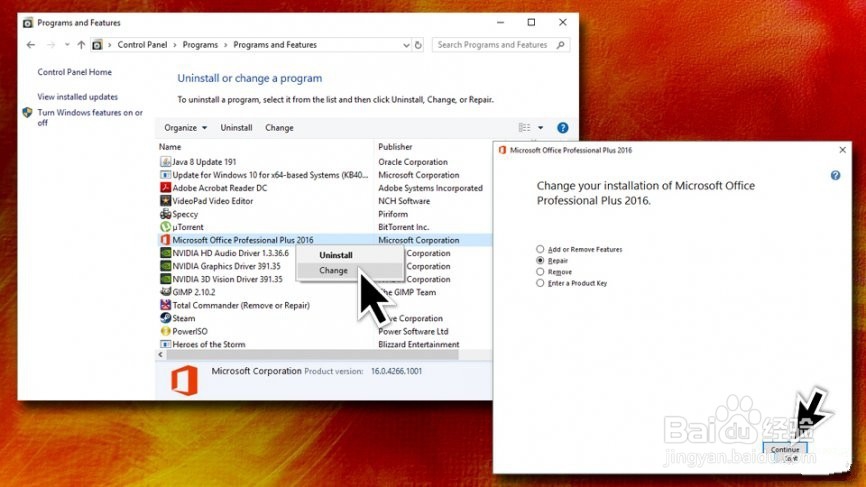Click the Continue button in Office dialog

(785, 450)
